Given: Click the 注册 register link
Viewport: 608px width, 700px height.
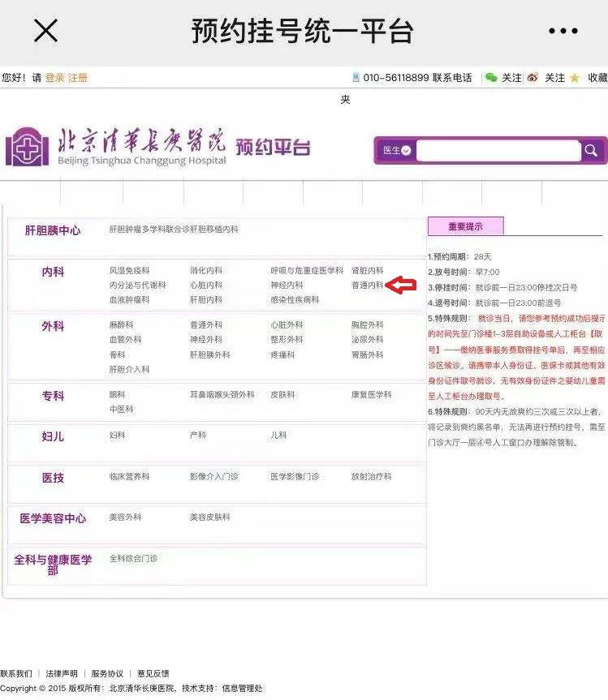Looking at the screenshot, I should 78,78.
